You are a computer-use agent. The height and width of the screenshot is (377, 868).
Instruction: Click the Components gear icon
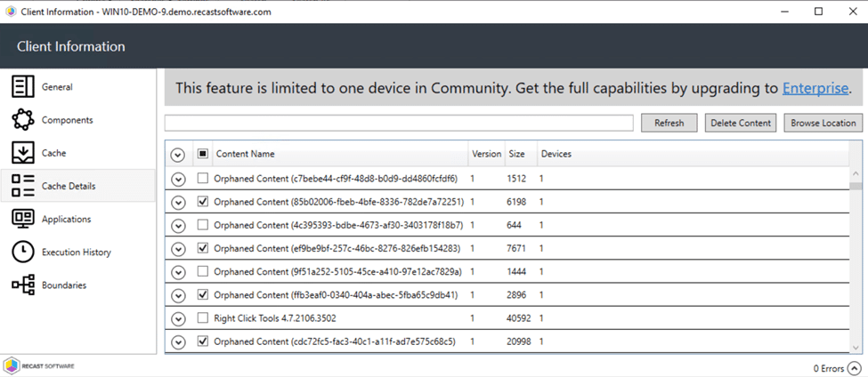(22, 120)
